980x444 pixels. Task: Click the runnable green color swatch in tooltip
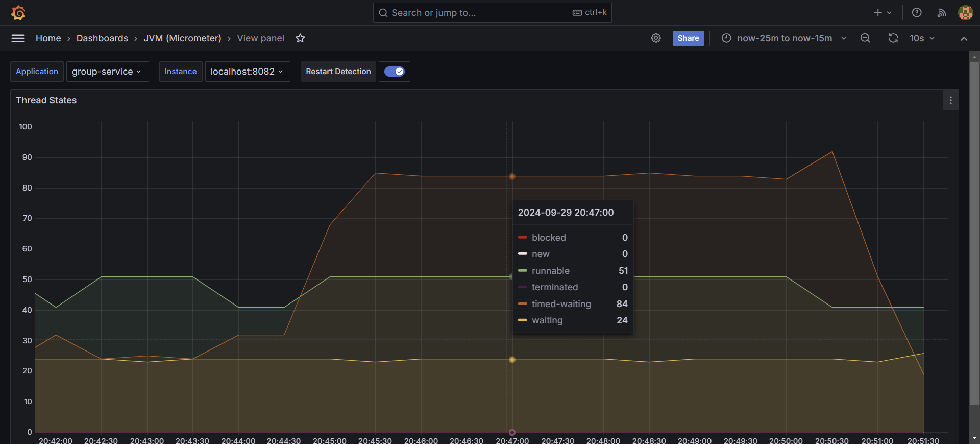click(522, 271)
